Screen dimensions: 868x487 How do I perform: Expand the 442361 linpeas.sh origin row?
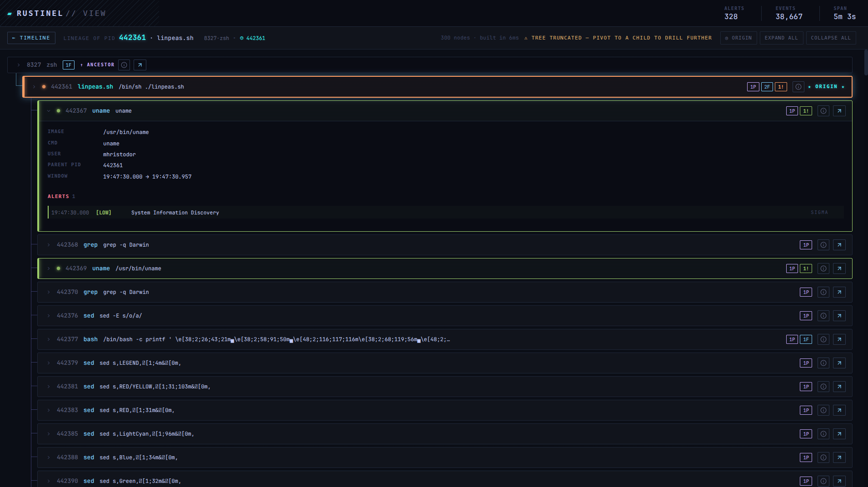pyautogui.click(x=34, y=87)
